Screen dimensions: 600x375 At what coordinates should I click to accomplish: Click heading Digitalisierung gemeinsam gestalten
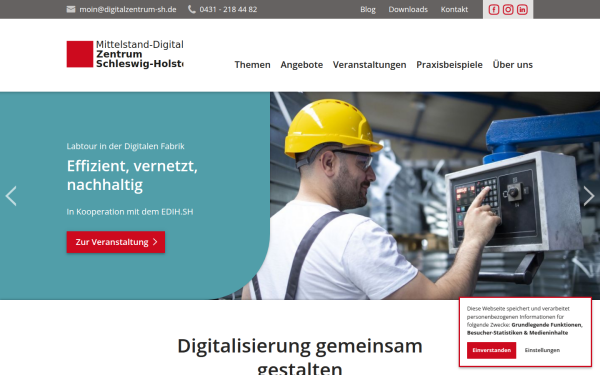point(300,356)
